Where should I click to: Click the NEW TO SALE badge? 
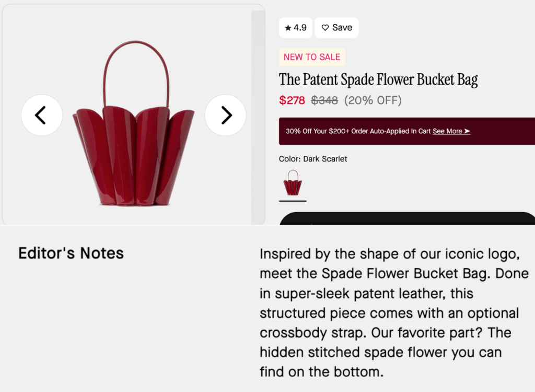click(x=312, y=57)
